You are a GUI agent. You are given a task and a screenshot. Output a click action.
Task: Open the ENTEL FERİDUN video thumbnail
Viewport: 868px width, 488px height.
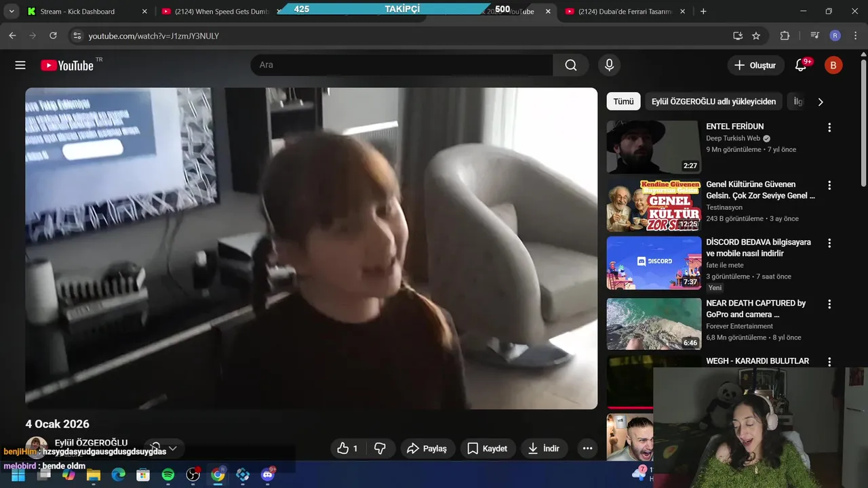(x=654, y=147)
